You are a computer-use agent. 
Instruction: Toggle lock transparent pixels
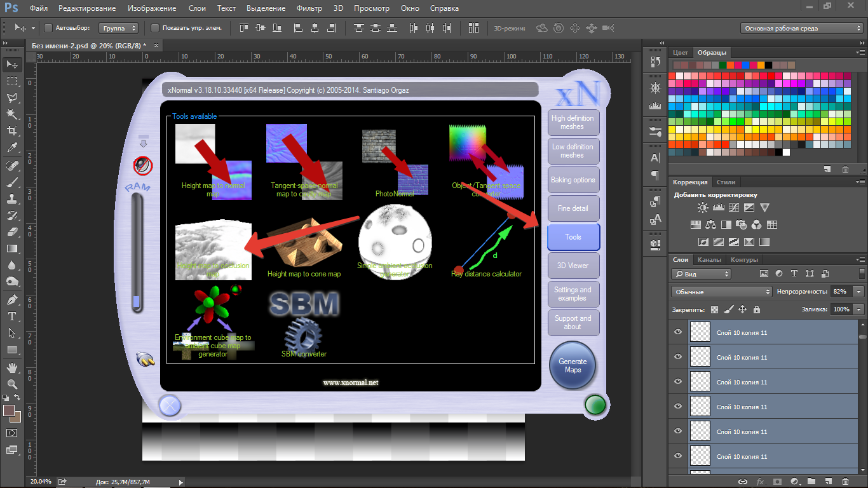tap(715, 309)
